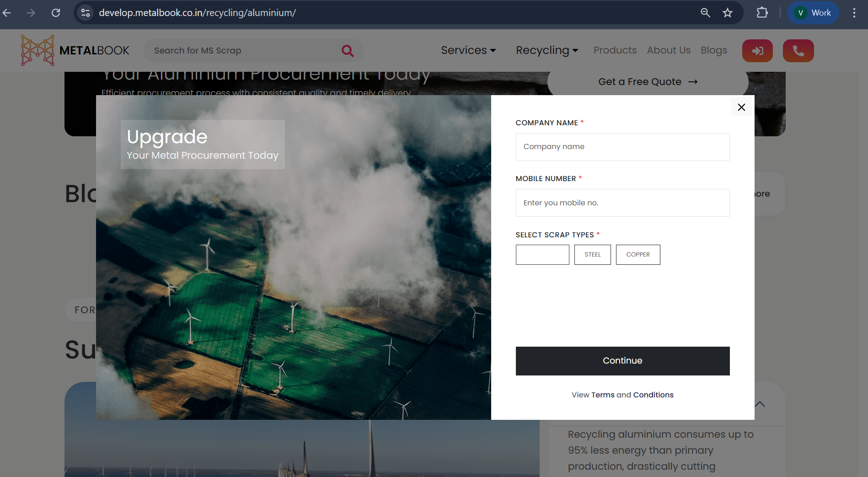Click the MetalBook logo

(x=75, y=50)
